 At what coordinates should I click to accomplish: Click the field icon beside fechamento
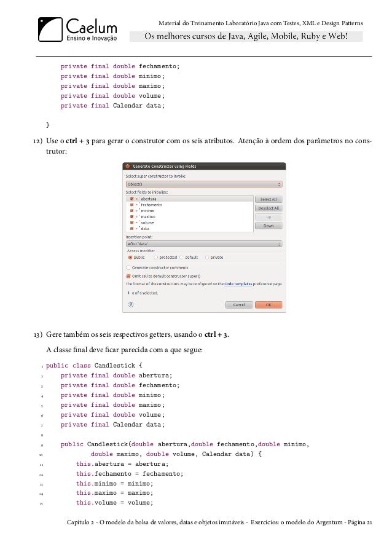click(137, 205)
